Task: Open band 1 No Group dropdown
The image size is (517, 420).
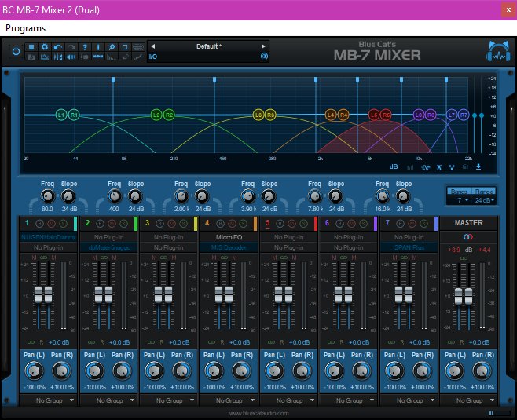Action: point(49,400)
